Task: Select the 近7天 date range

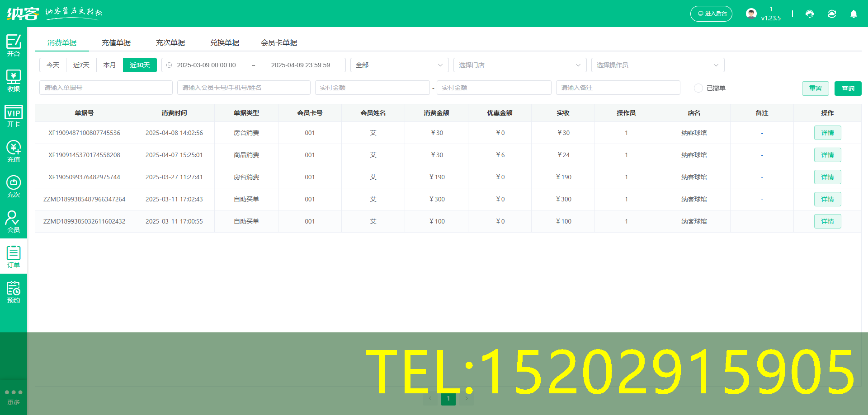Action: 81,65
